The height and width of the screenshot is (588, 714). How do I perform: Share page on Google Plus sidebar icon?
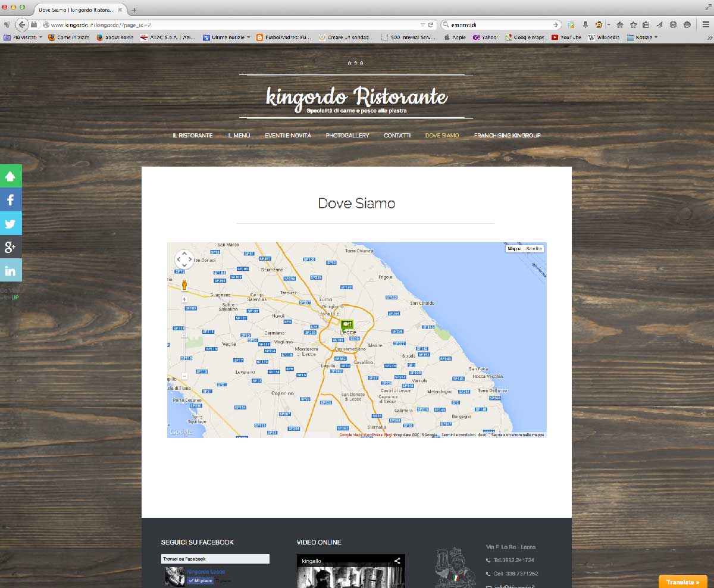pyautogui.click(x=11, y=246)
